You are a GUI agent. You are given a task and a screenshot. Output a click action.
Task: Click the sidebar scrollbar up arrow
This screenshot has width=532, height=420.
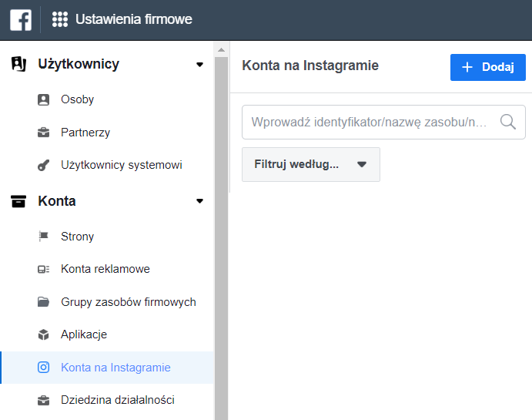(x=221, y=50)
